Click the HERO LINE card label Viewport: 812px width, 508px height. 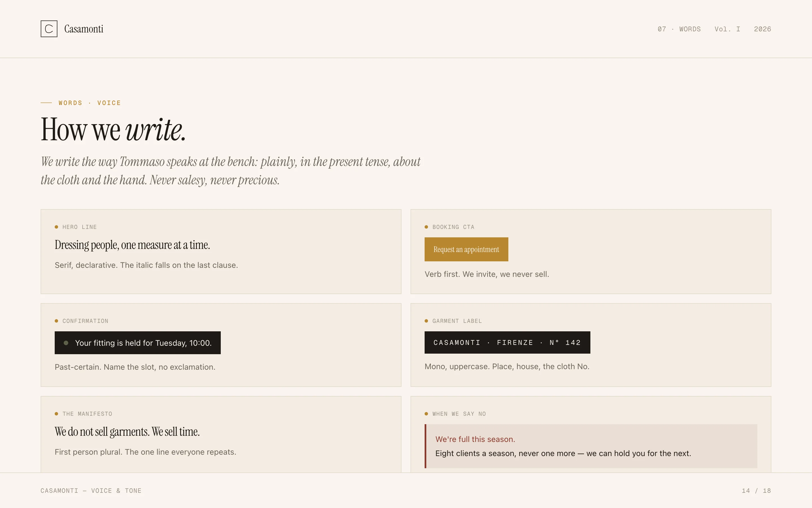pyautogui.click(x=80, y=227)
